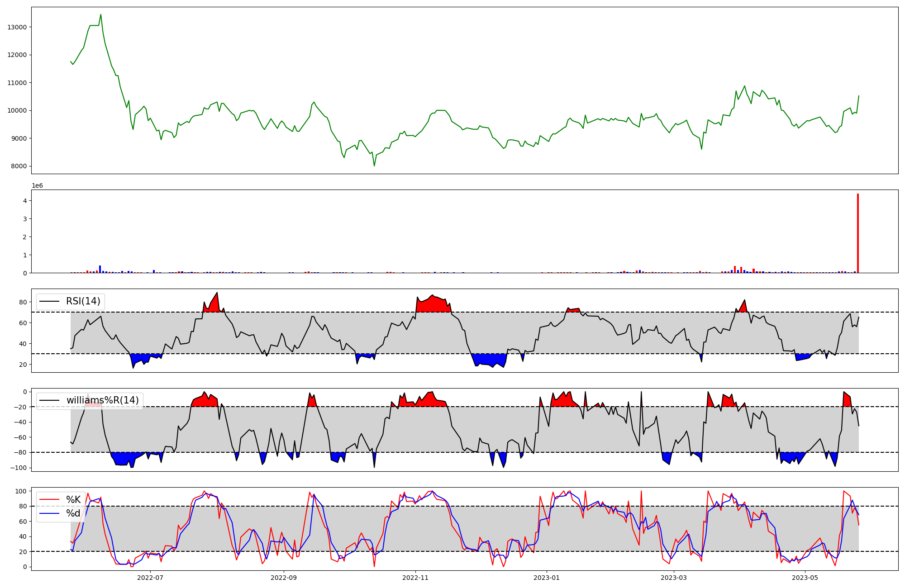Image resolution: width=905 pixels, height=588 pixels.
Task: Click red %K line sample in legend
Action: tap(49, 500)
